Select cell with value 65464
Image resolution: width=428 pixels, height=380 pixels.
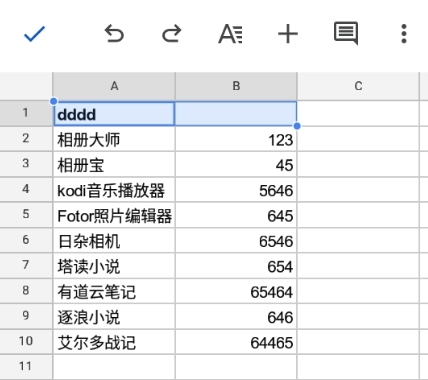click(x=236, y=291)
